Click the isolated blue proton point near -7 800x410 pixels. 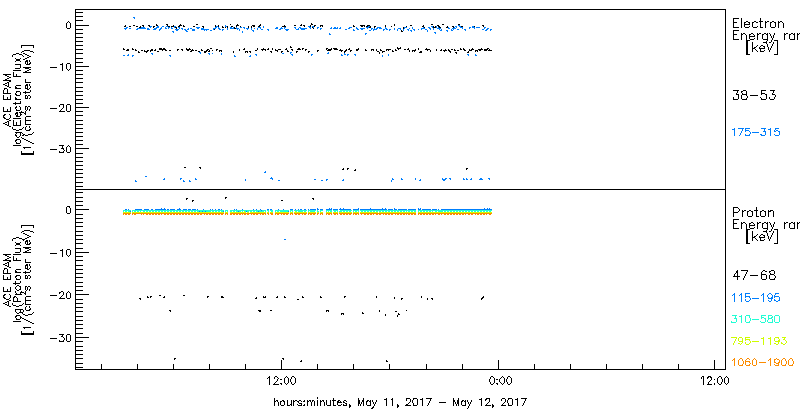point(285,239)
